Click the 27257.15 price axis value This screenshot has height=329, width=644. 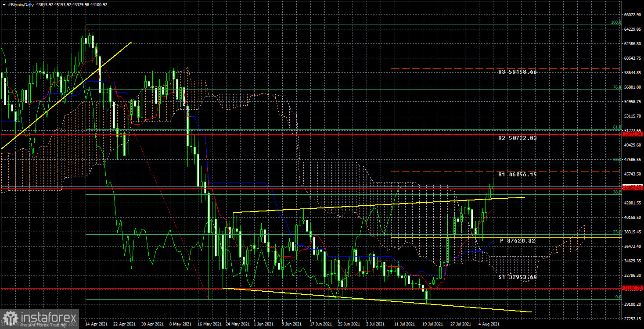(633, 319)
